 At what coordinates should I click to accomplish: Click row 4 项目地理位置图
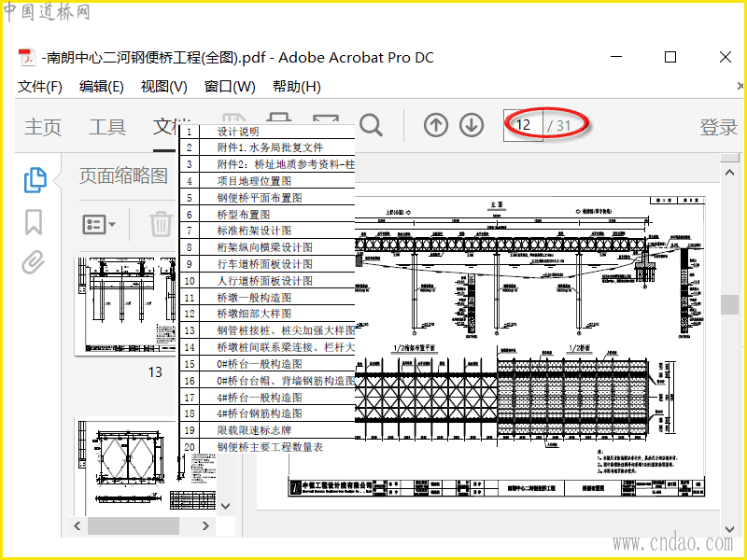(x=267, y=181)
